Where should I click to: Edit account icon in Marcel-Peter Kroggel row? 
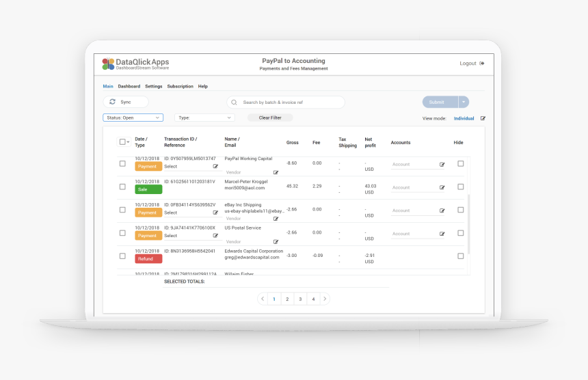point(442,187)
